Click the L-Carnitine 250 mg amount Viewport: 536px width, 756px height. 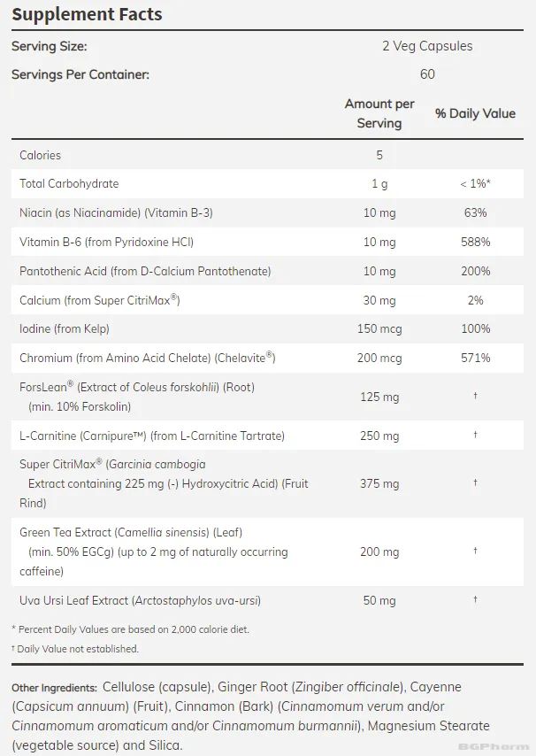coord(379,436)
